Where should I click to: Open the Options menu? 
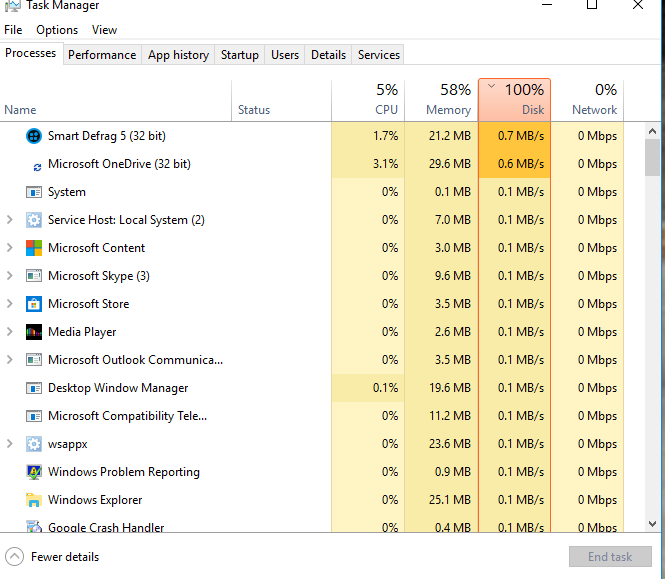pos(57,30)
